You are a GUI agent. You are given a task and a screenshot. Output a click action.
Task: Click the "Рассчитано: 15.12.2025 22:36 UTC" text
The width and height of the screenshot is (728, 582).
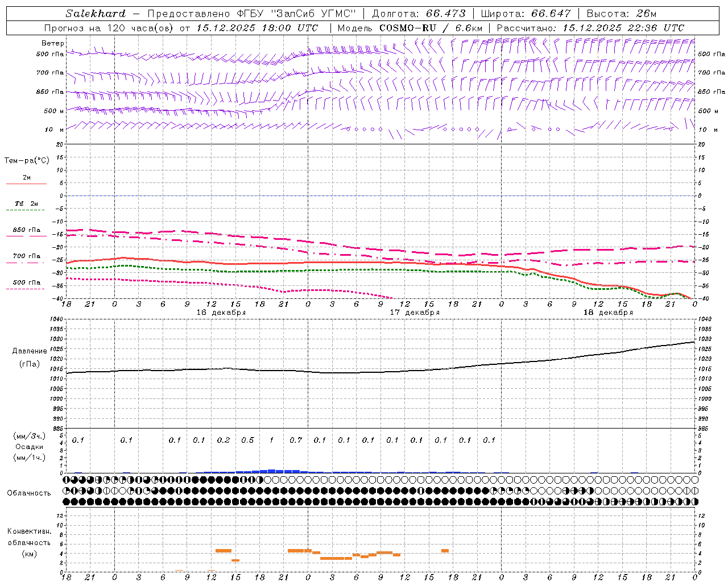590,28
